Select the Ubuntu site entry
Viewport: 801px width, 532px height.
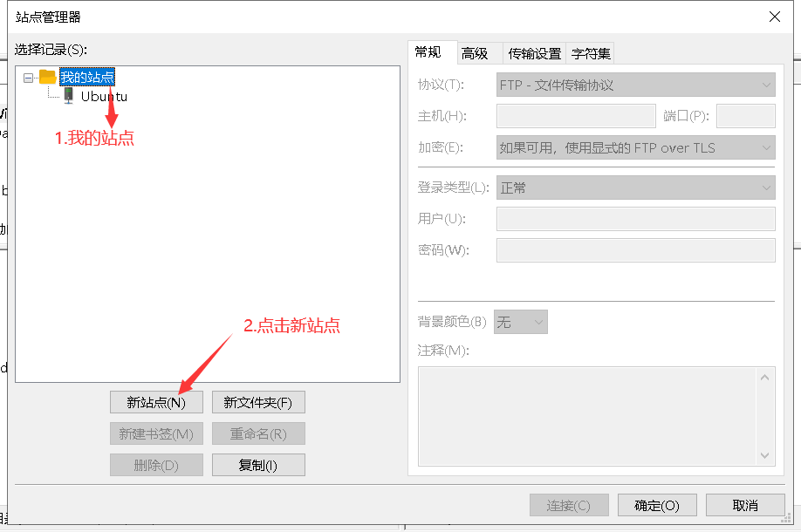tap(104, 97)
